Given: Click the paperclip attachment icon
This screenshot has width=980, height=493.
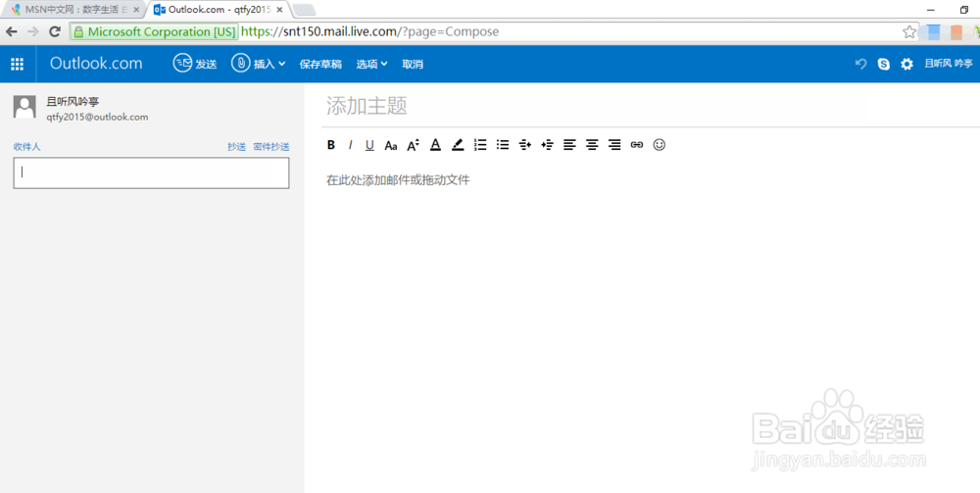Looking at the screenshot, I should click(x=241, y=63).
